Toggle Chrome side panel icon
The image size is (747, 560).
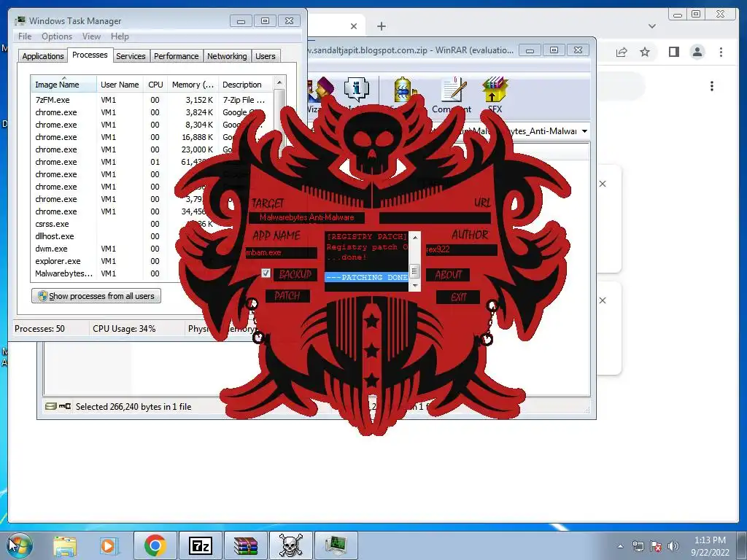(x=673, y=52)
